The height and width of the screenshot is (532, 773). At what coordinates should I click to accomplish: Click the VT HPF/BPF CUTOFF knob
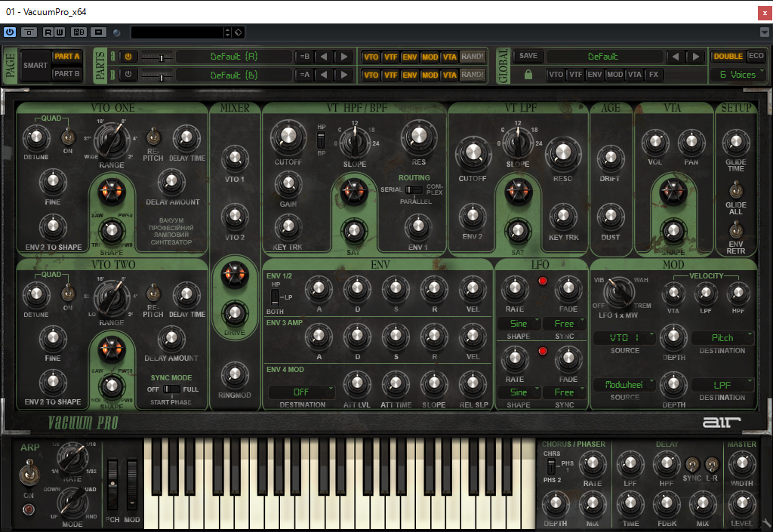[288, 137]
